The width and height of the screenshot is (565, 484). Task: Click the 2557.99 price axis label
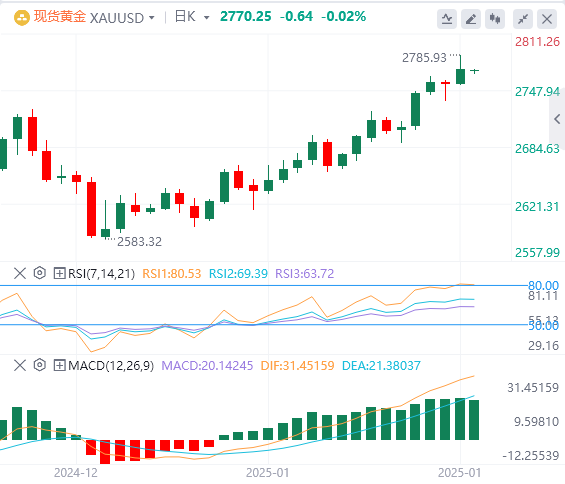click(x=537, y=253)
